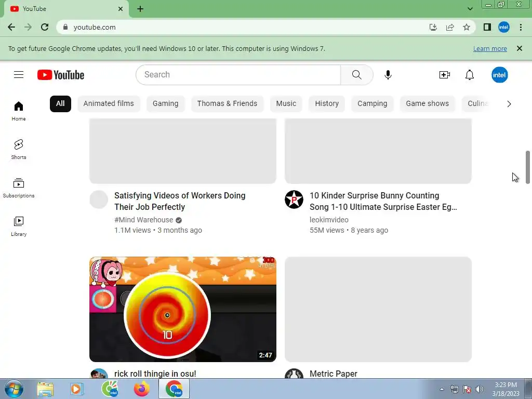The height and width of the screenshot is (399, 532).
Task: Open Shorts in the sidebar
Action: 19,149
